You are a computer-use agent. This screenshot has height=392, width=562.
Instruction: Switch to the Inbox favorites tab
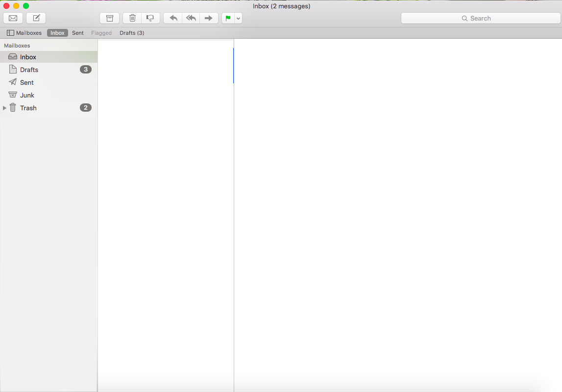click(x=57, y=33)
